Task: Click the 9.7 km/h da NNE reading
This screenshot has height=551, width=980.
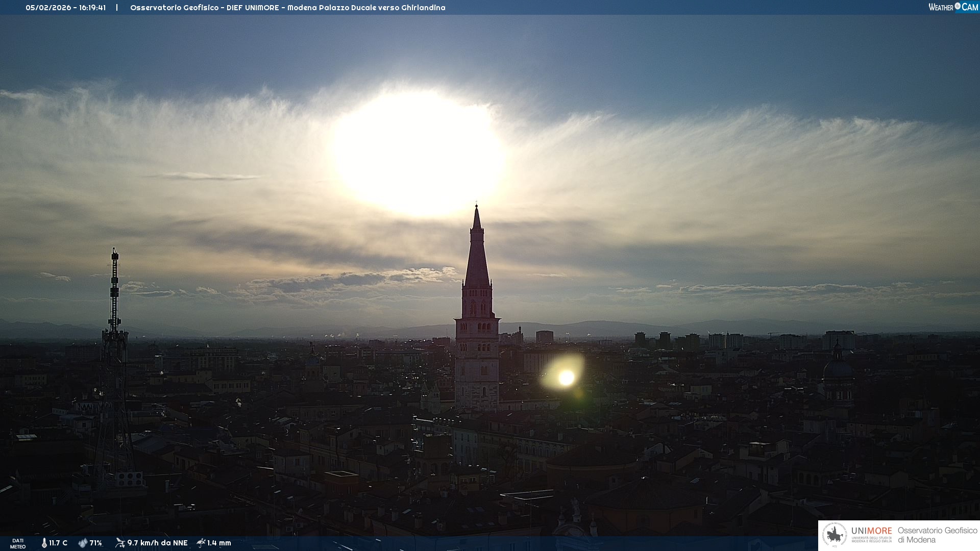Action: pos(157,543)
